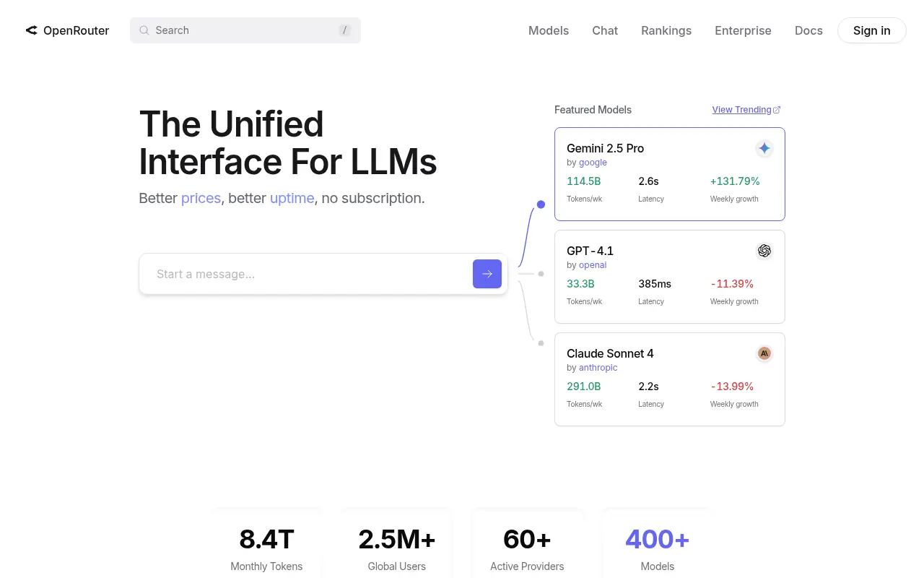Click the external link icon beside View Trending
The width and height of the screenshot is (924, 578).
point(777,110)
